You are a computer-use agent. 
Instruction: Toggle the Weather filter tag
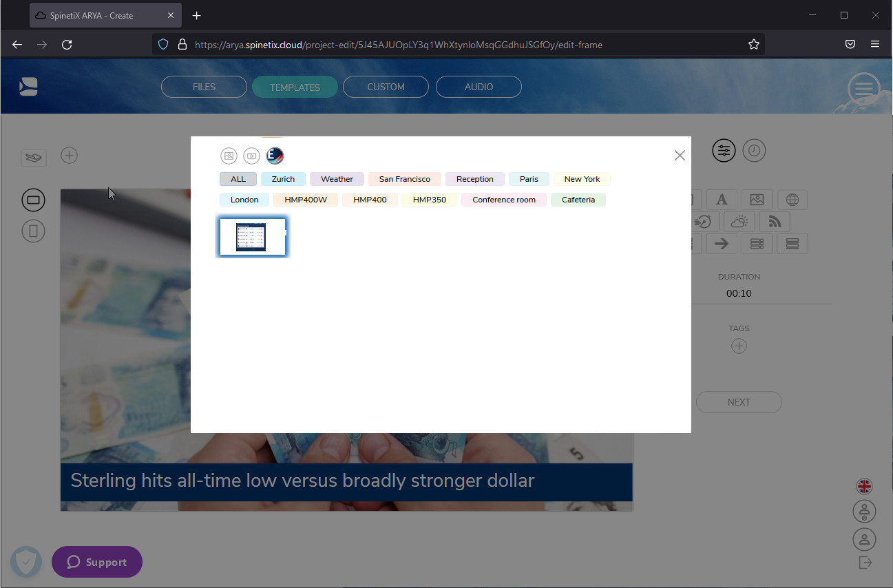336,178
